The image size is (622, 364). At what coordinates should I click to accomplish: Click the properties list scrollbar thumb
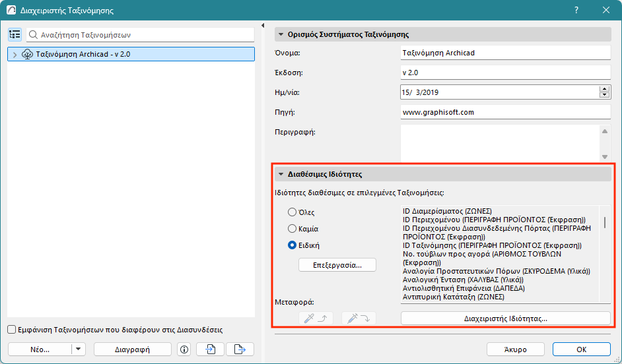pos(605,222)
